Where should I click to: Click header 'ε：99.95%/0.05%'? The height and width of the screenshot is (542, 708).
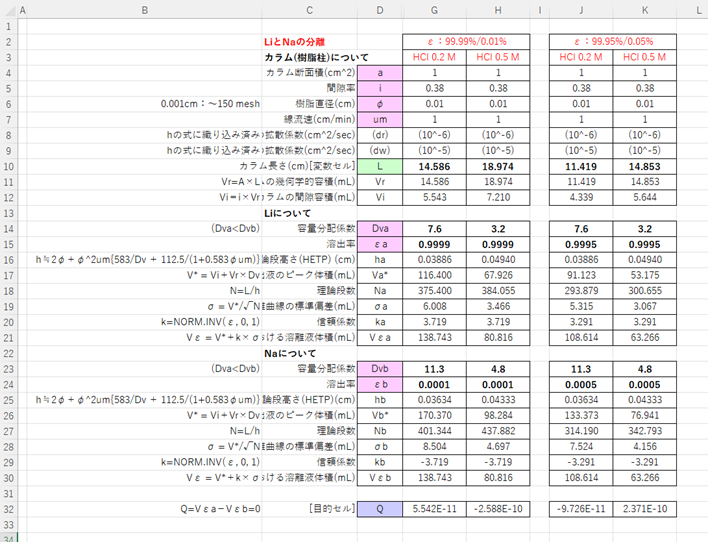pyautogui.click(x=613, y=42)
